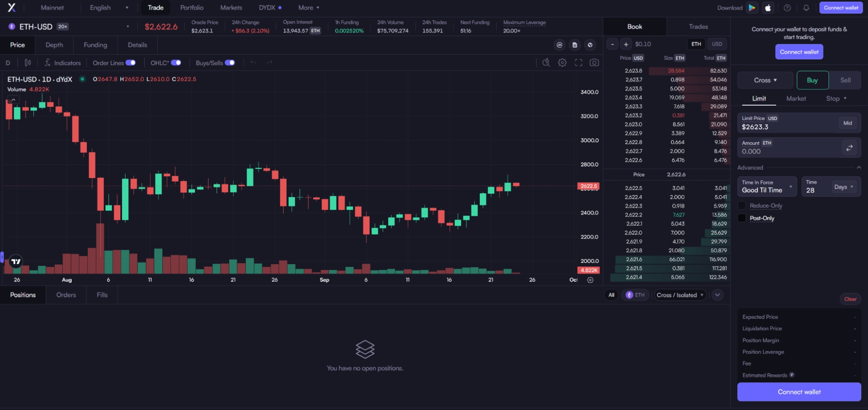Open Google Play download link
Viewport: 868px width, 410px height.
coord(752,8)
